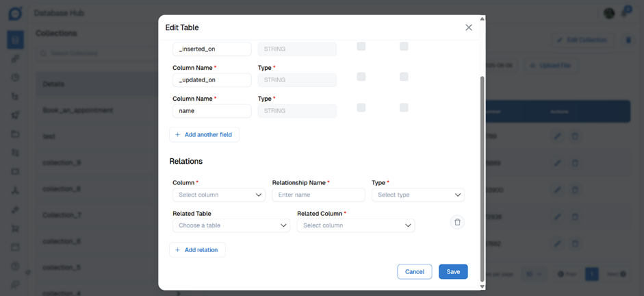Delete the relation using the trash icon
This screenshot has height=296, width=644.
coord(458,222)
